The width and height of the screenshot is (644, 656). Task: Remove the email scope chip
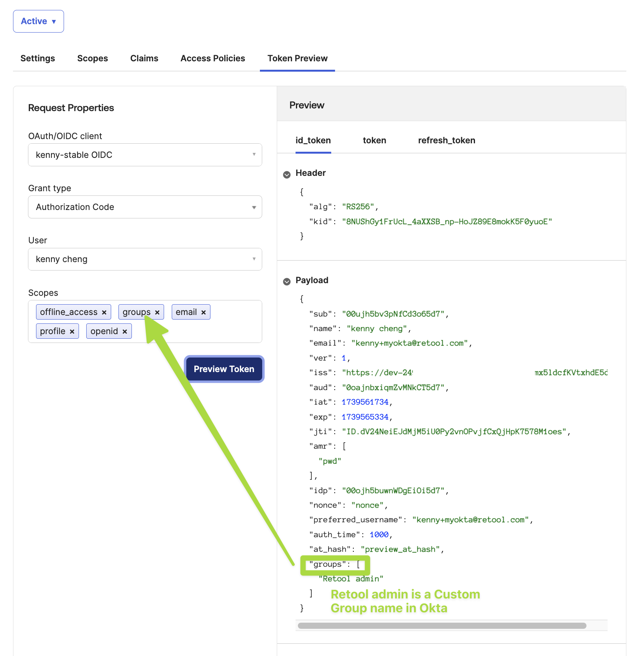(204, 313)
